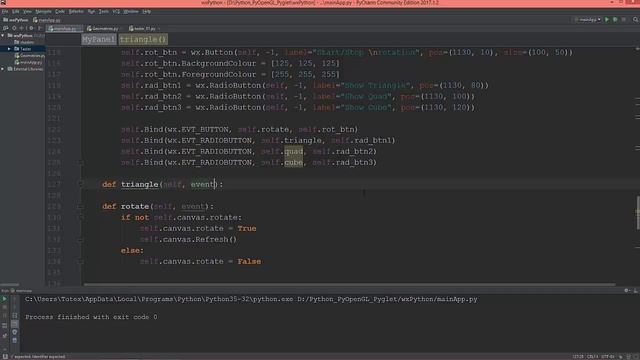Screen dimensions: 640x360
Task: Open the Help menu
Action: coord(147,11)
